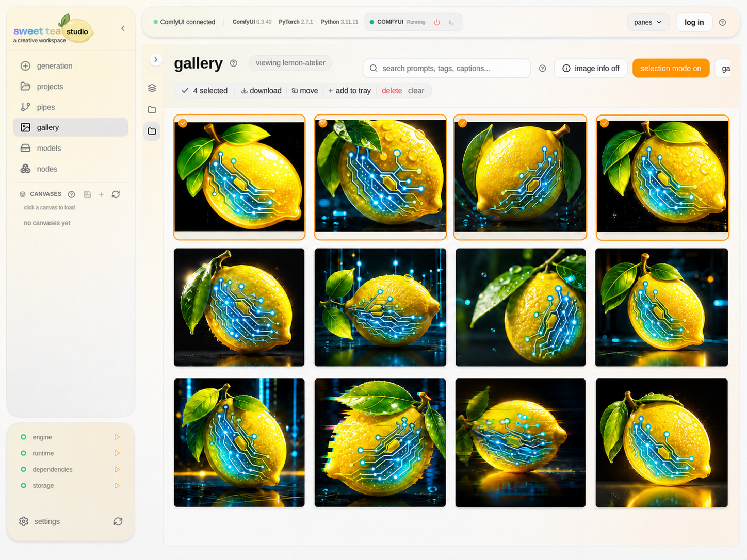Screen dimensions: 747x560
Task: Click the log in button
Action: coord(694,22)
